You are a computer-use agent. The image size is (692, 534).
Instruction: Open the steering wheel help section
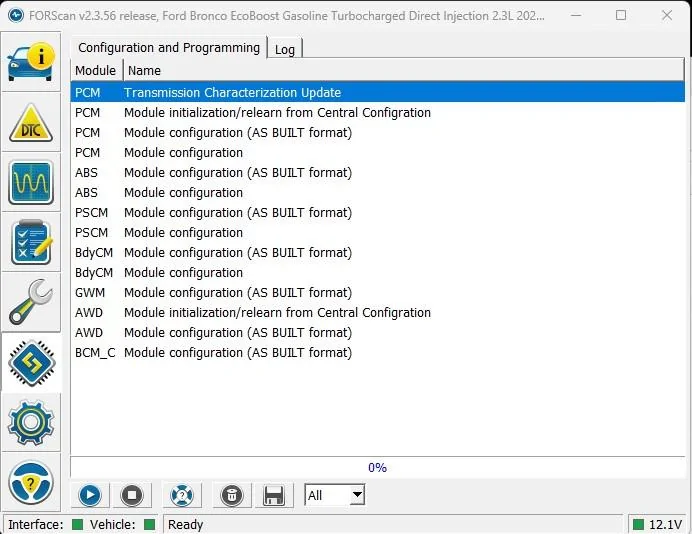31,482
